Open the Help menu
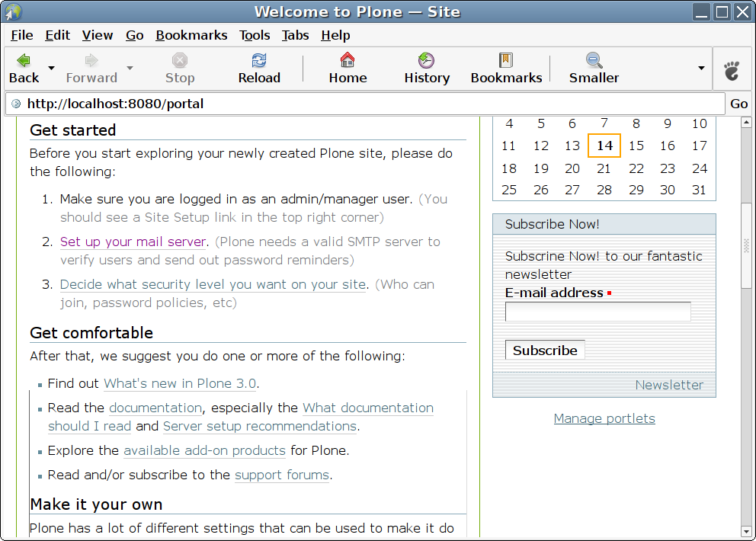The image size is (756, 541). click(x=335, y=35)
